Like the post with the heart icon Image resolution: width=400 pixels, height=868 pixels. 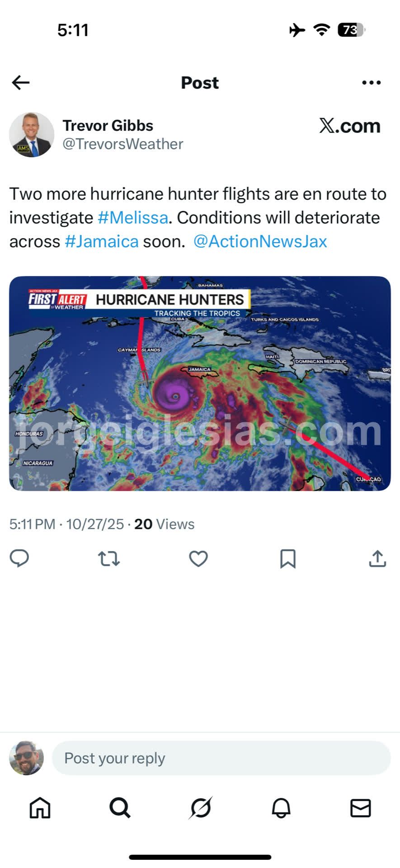pos(198,559)
